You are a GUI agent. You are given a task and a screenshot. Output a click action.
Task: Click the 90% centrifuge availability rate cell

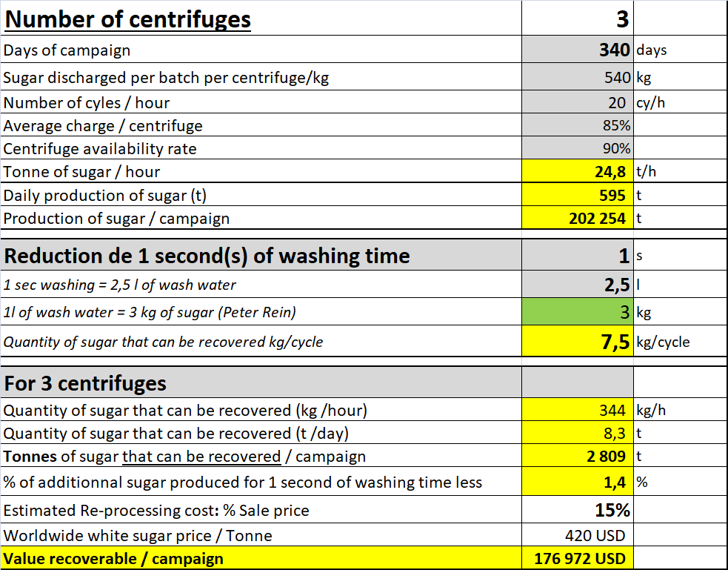(x=578, y=149)
